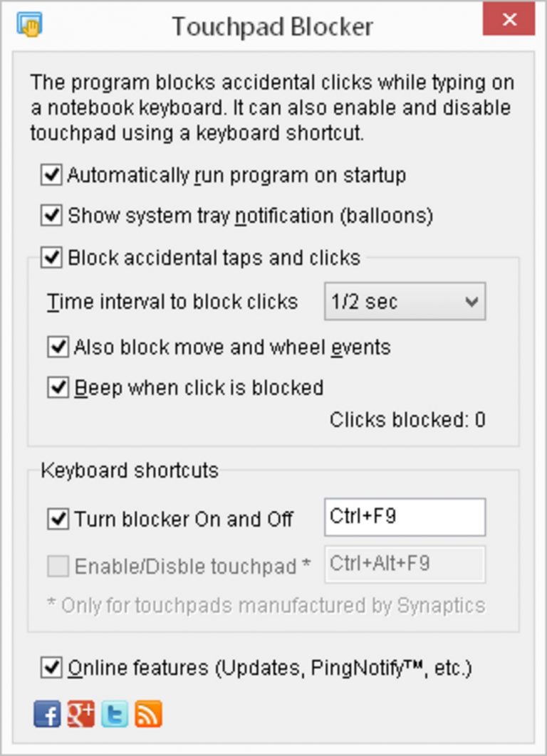This screenshot has height=756, width=547.
Task: Toggle Also block move and wheel events
Action: coord(58,347)
